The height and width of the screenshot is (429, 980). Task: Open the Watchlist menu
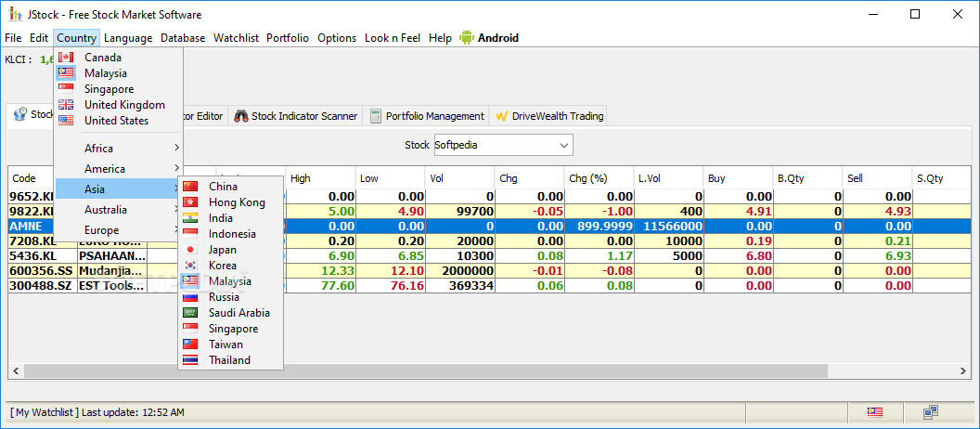point(237,37)
